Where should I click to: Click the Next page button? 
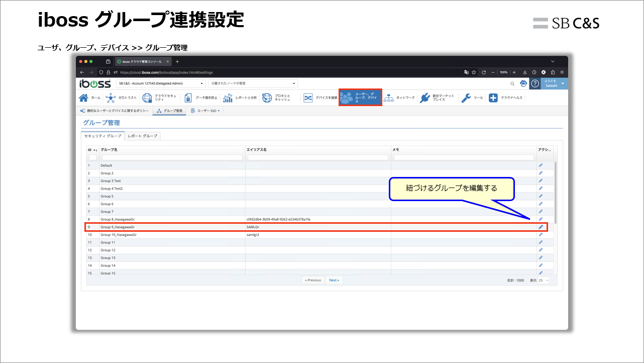pos(334,280)
